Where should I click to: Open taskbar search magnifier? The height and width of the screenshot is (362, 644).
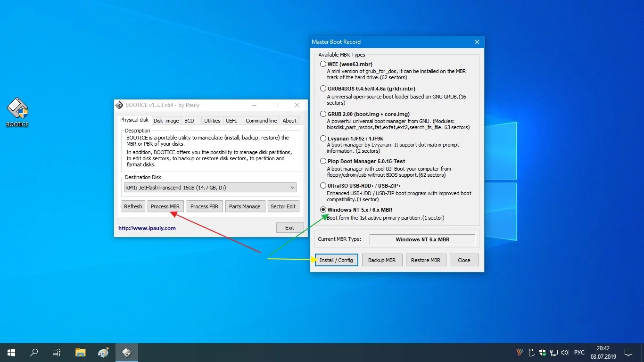click(x=34, y=353)
